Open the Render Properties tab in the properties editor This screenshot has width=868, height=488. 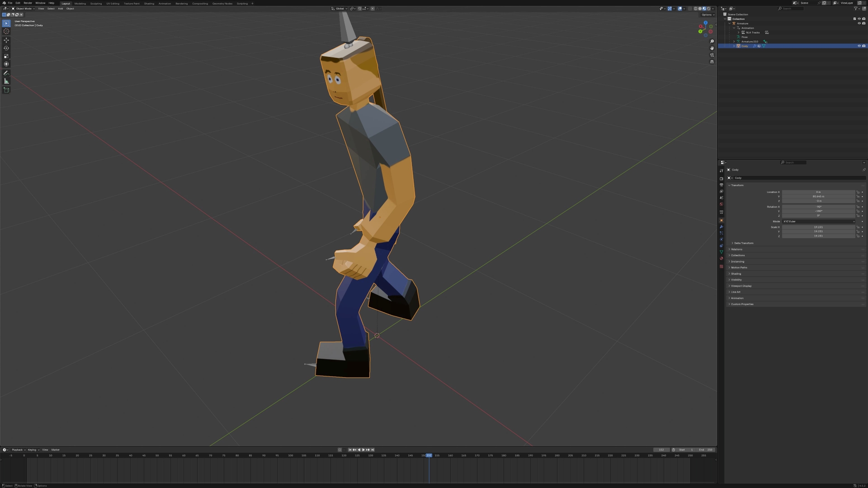pyautogui.click(x=722, y=179)
